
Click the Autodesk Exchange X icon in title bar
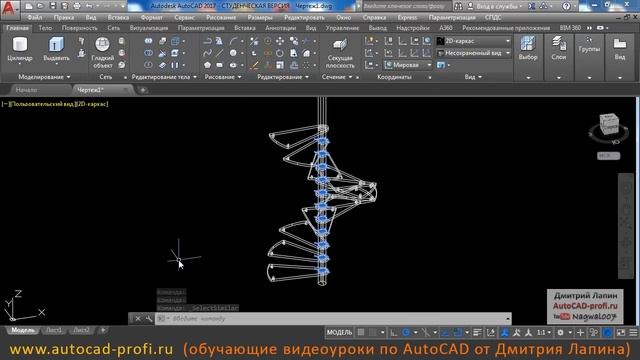(x=531, y=6)
